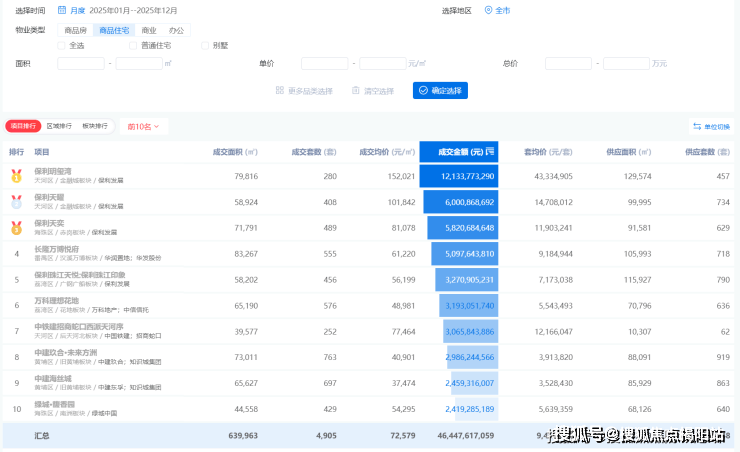Switch to 板块排行 ranking tab
Screen dimensions: 740x452
pos(95,126)
